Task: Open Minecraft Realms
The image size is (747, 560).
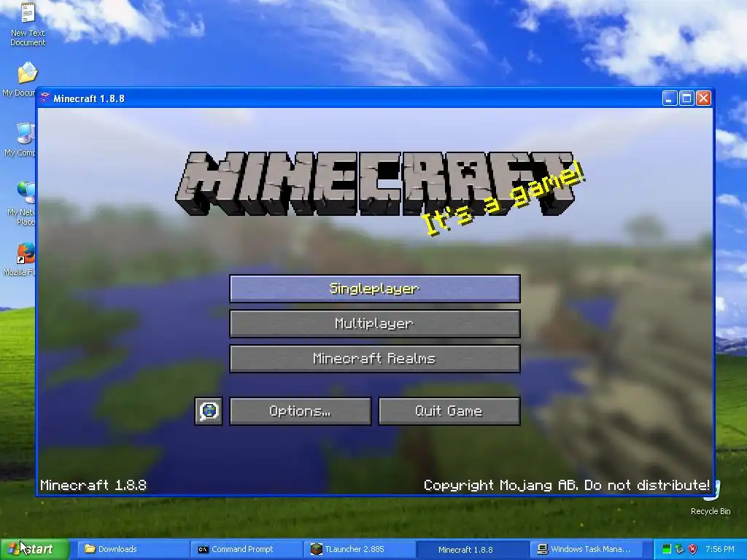Action: pos(374,359)
